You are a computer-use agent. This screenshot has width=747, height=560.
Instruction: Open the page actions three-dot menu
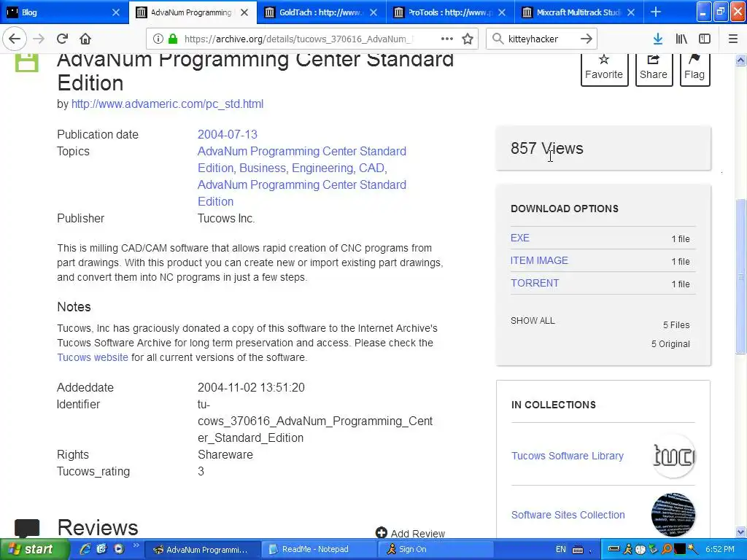tap(447, 39)
